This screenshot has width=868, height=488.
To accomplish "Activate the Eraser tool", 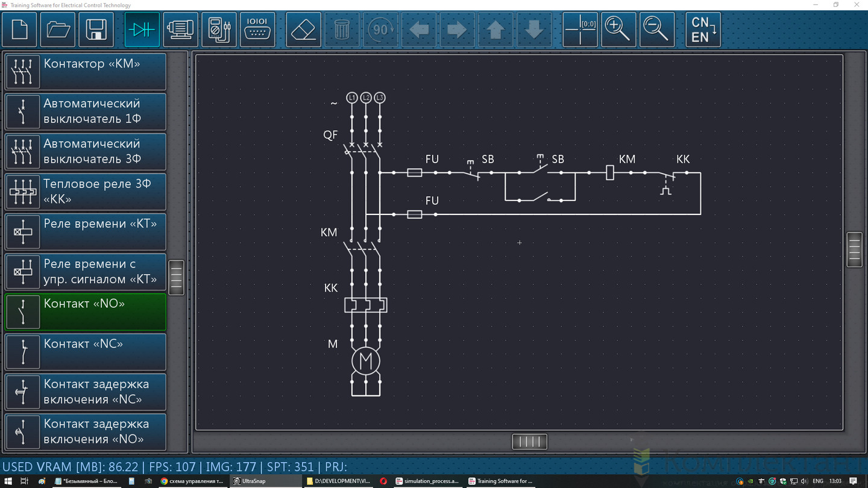I will pos(303,30).
